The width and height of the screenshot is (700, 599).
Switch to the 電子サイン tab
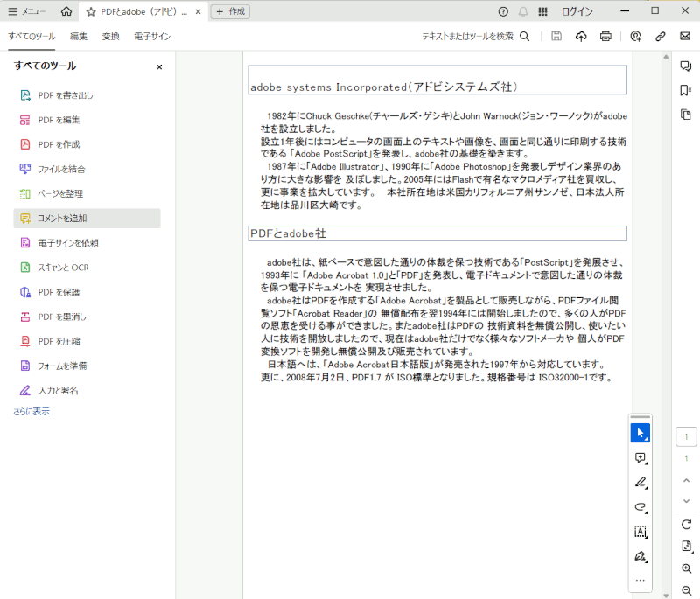(x=152, y=37)
